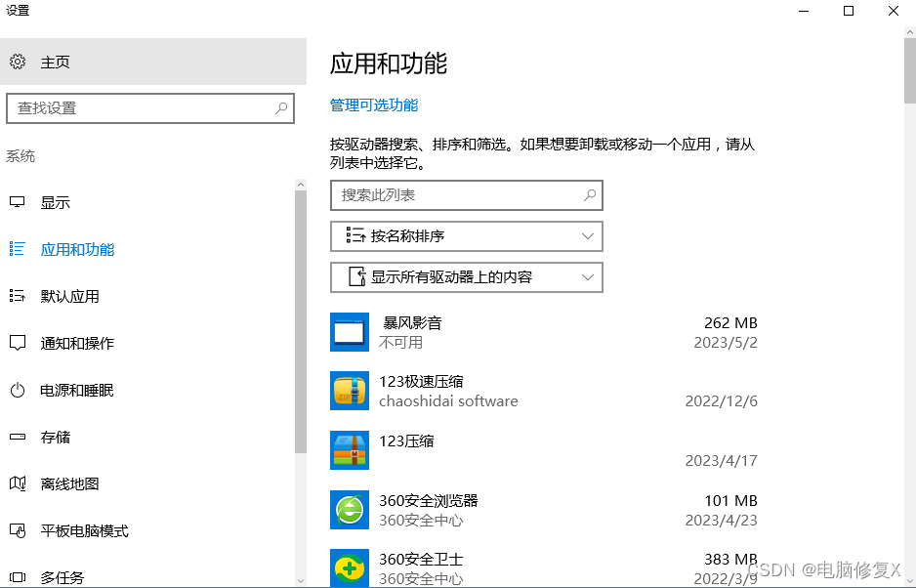Click the 2023/4/17 install date
The height and width of the screenshot is (588, 916).
(722, 461)
